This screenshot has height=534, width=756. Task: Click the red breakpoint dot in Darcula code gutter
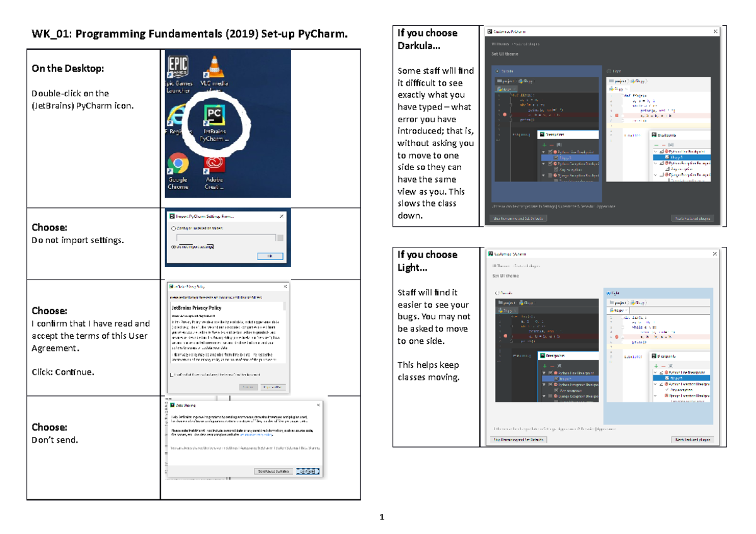(x=504, y=115)
